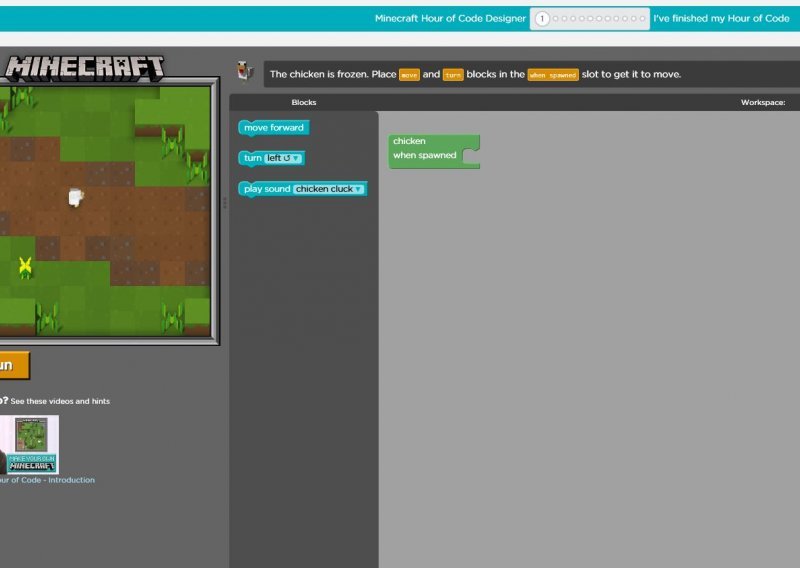The height and width of the screenshot is (568, 800).
Task: Click the yellow flower in game view
Action: tap(25, 267)
